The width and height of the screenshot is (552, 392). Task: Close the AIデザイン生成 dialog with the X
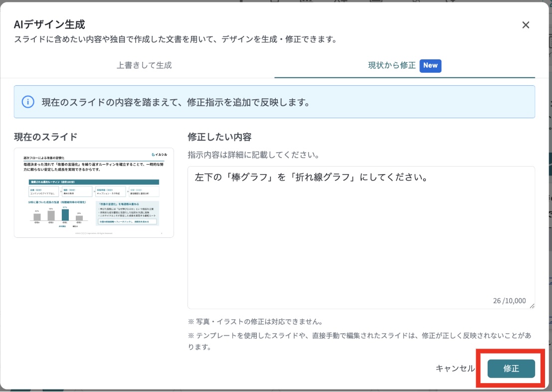[526, 25]
